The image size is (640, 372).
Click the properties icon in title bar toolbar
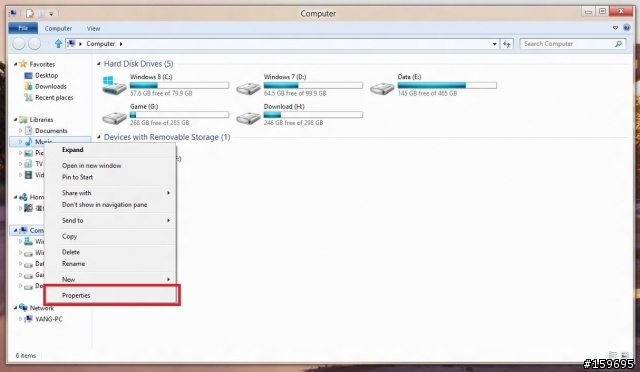[x=30, y=13]
